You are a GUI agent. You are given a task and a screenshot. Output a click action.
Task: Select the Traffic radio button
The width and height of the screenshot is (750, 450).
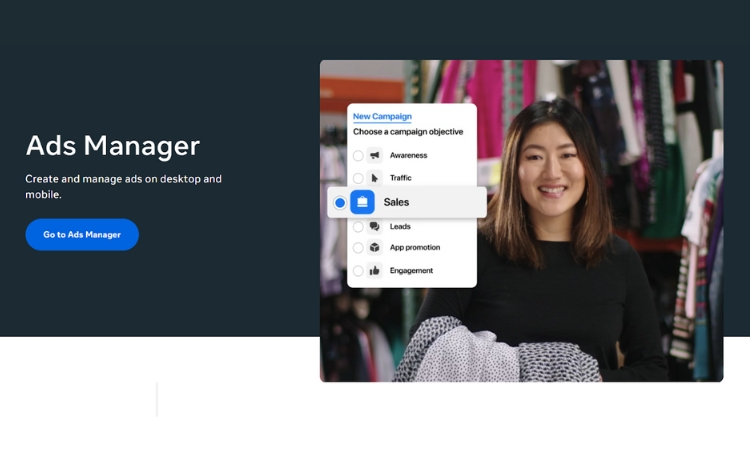coord(358,178)
